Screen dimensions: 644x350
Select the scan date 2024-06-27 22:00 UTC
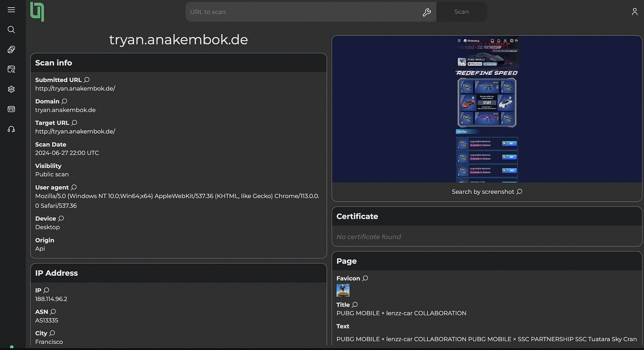pyautogui.click(x=67, y=153)
